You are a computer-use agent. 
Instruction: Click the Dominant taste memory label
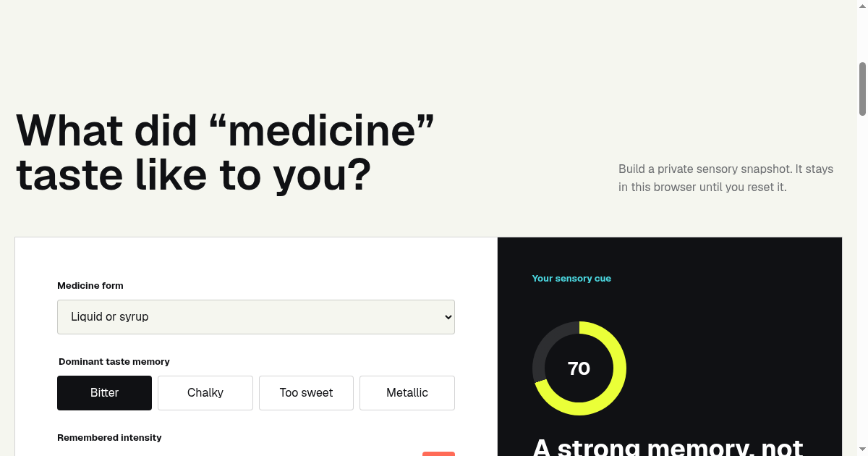click(114, 362)
